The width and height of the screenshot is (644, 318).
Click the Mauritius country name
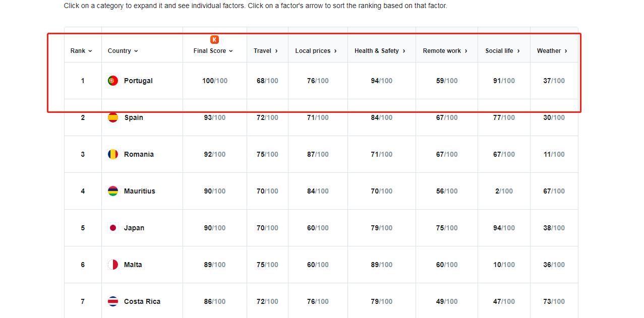[140, 191]
